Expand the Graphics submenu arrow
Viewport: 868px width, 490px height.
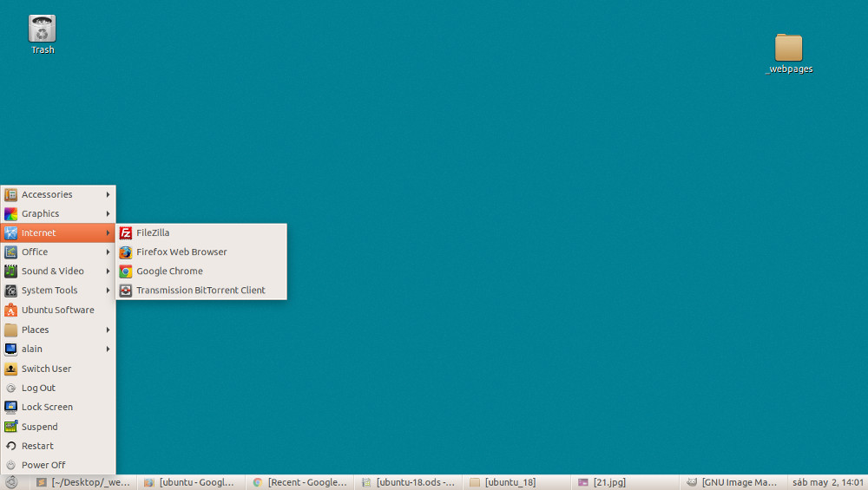coord(108,214)
